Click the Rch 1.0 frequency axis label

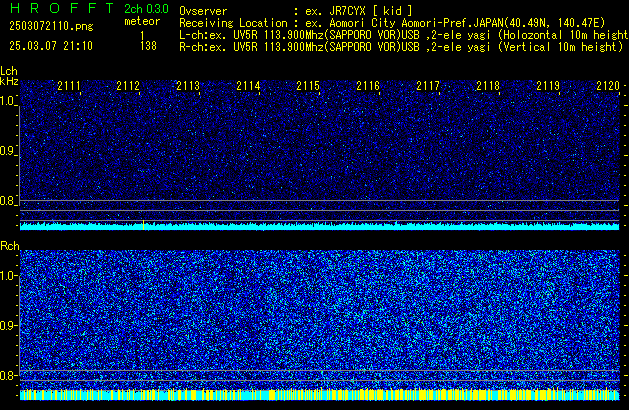[8, 276]
